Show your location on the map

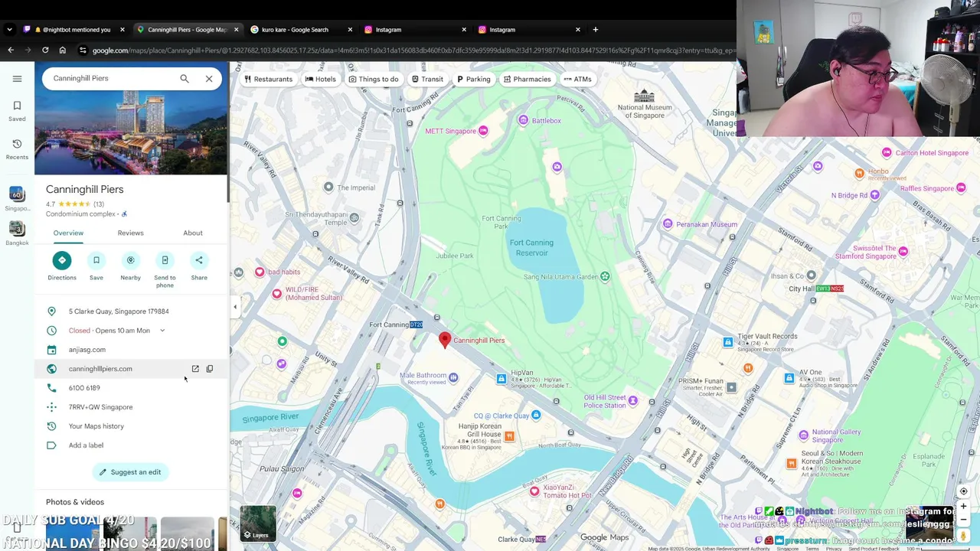[963, 491]
